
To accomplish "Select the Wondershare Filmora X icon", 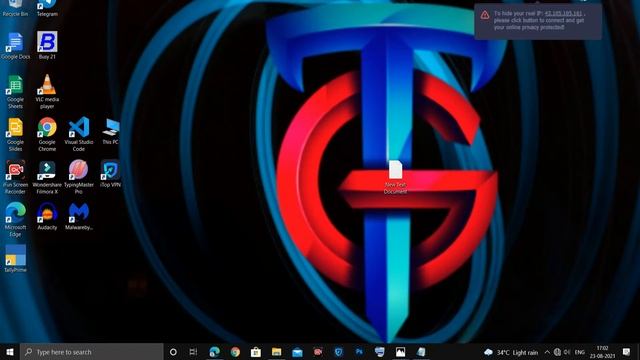I will [x=47, y=177].
